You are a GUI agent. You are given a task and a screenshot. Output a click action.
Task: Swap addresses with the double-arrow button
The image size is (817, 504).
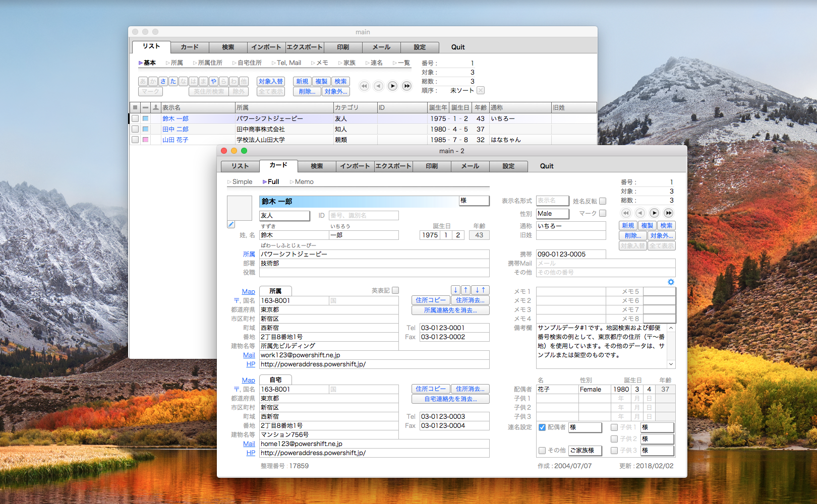[481, 290]
